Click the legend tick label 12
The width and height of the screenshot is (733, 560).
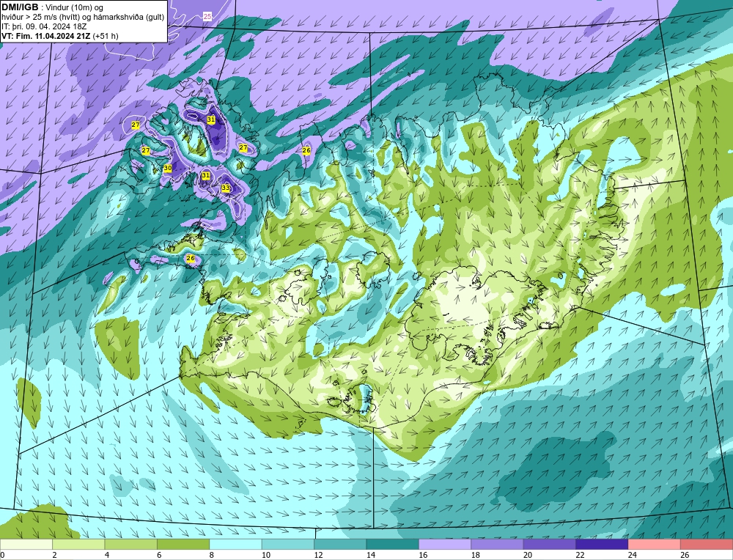tap(318, 555)
